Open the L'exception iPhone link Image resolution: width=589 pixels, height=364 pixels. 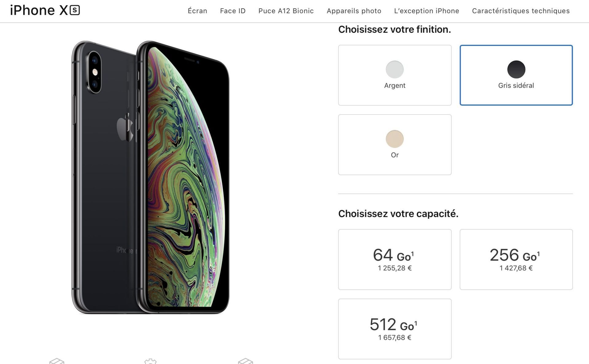pyautogui.click(x=426, y=11)
